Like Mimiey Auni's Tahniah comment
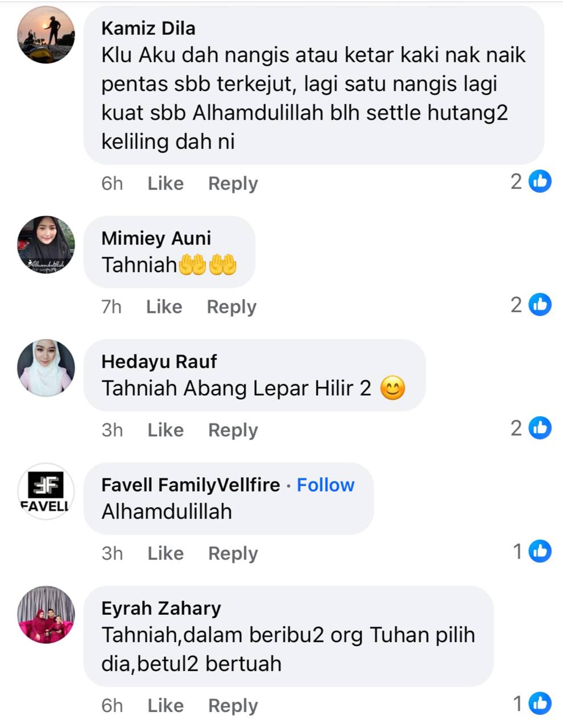This screenshot has width=563, height=728. coord(164,307)
